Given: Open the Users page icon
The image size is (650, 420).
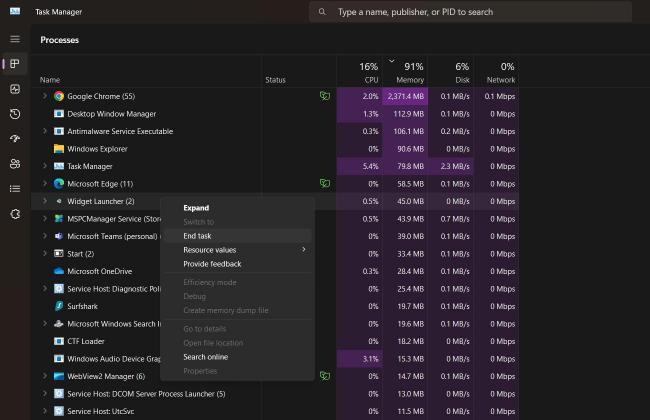Looking at the screenshot, I should tap(15, 163).
